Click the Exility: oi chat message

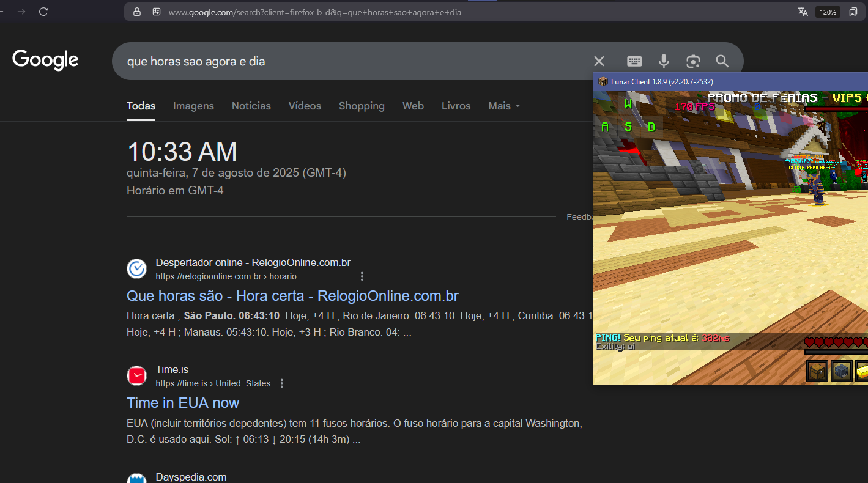615,347
